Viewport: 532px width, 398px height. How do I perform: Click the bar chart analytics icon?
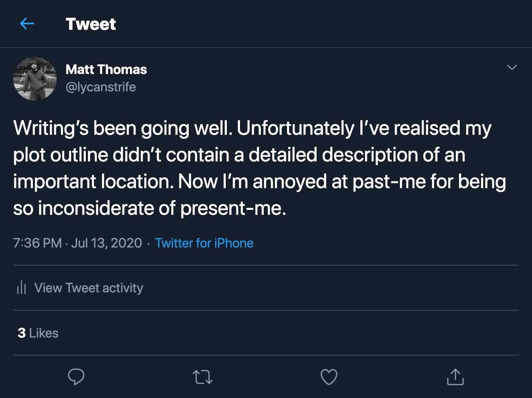tap(21, 287)
